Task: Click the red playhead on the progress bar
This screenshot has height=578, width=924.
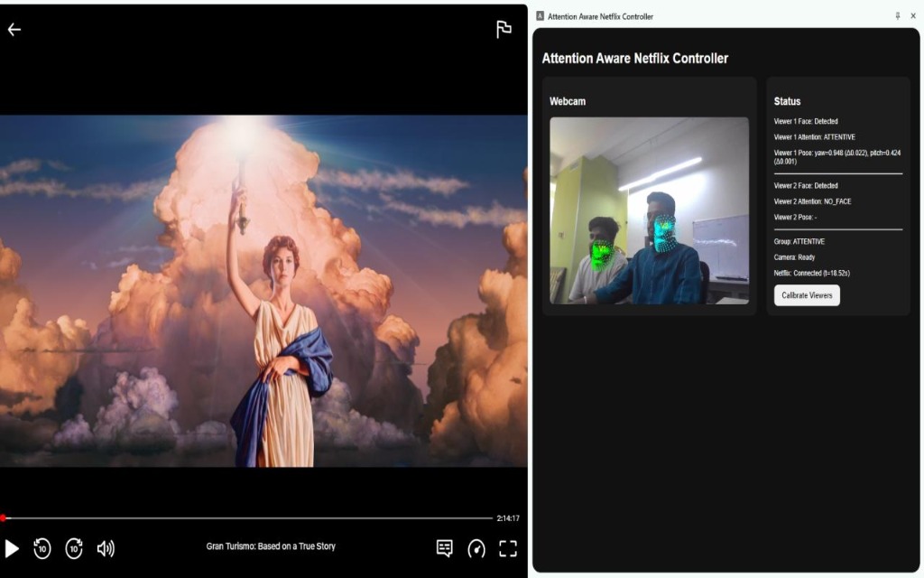Action: pyautogui.click(x=3, y=517)
